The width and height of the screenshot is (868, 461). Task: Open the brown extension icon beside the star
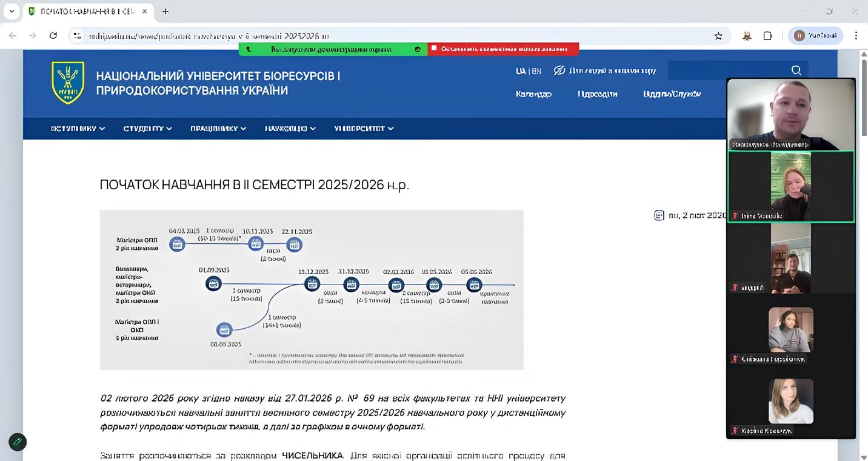point(747,36)
